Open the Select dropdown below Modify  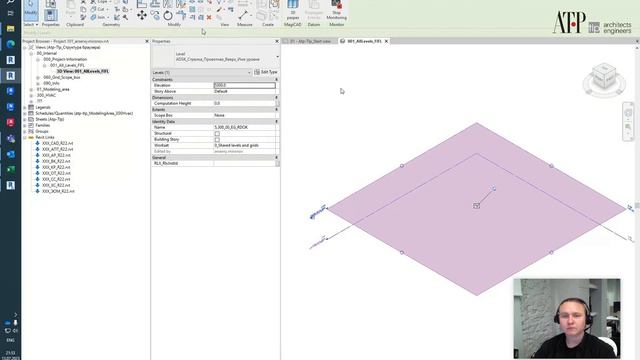(x=31, y=24)
